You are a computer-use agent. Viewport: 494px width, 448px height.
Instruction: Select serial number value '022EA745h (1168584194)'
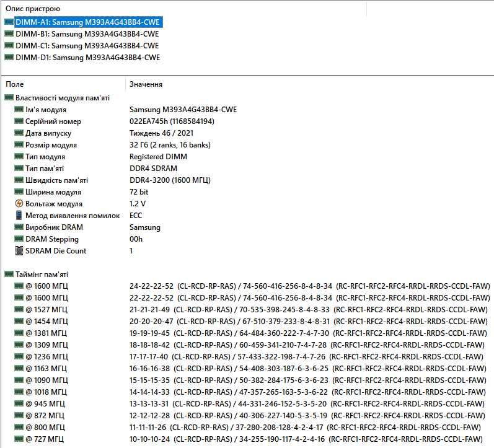coord(172,121)
